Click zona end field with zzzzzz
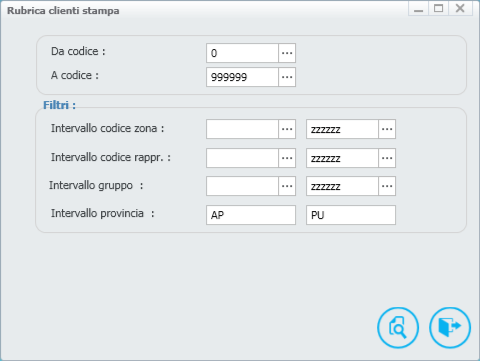The height and width of the screenshot is (361, 480). (x=342, y=129)
